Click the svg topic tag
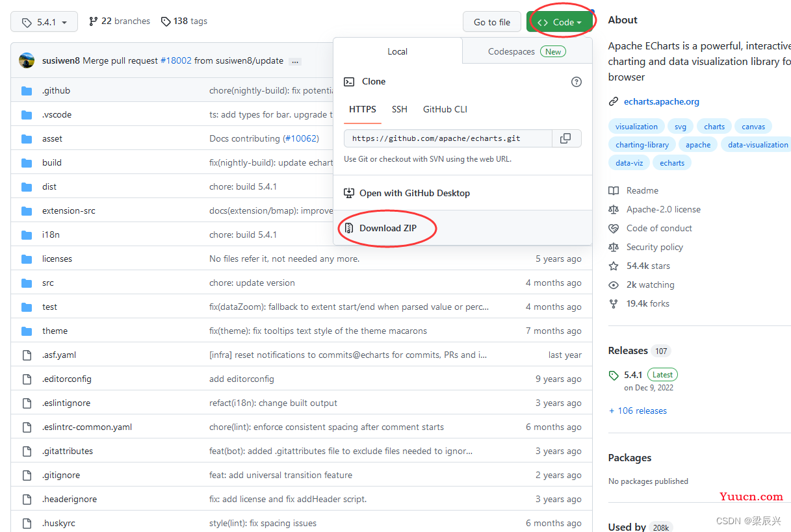This screenshot has height=532, width=791. [681, 127]
